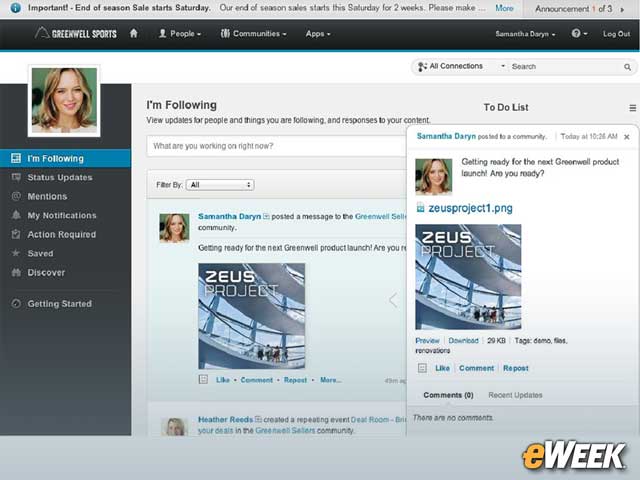Viewport: 640px width, 480px height.
Task: Like the feed post
Action: 222,380
